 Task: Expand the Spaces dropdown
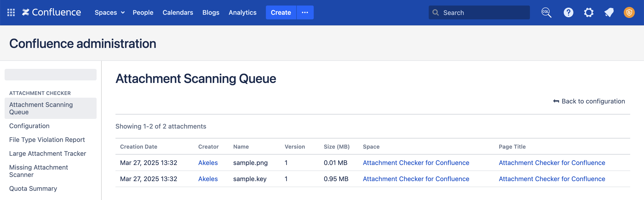(109, 12)
